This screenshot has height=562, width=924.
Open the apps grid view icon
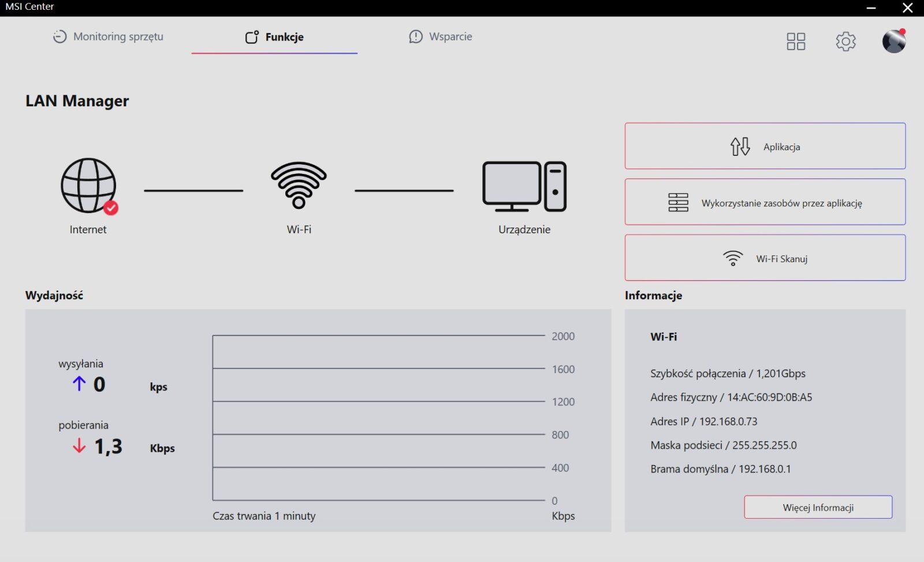[796, 41]
